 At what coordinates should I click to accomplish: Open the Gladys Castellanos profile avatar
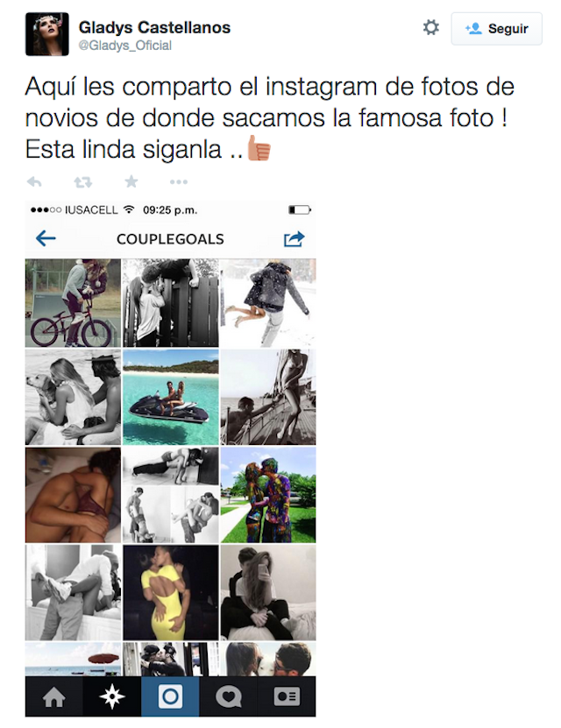pyautogui.click(x=47, y=34)
